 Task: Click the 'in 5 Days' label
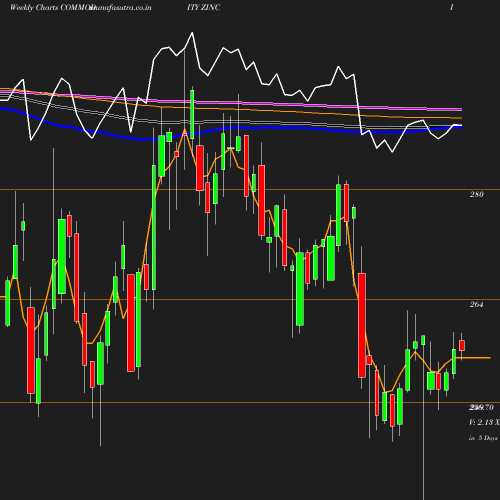(x=483, y=438)
